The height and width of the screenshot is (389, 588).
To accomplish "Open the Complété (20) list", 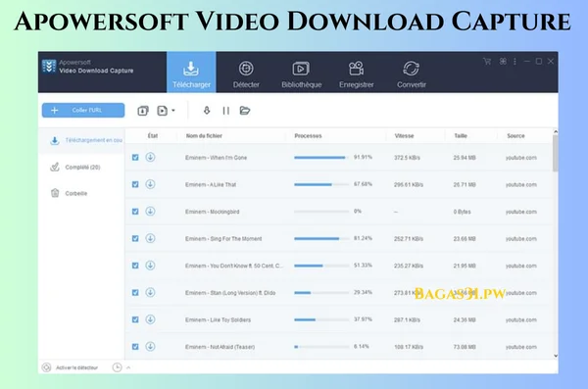I will [81, 167].
